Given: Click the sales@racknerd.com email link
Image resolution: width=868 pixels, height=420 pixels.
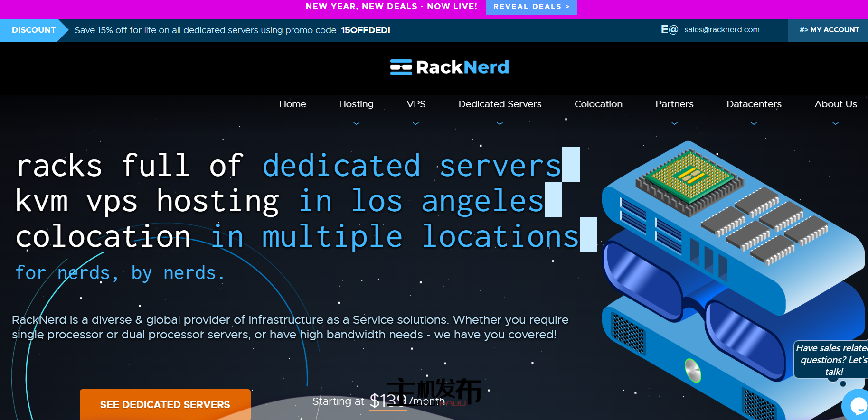Looking at the screenshot, I should [x=722, y=30].
